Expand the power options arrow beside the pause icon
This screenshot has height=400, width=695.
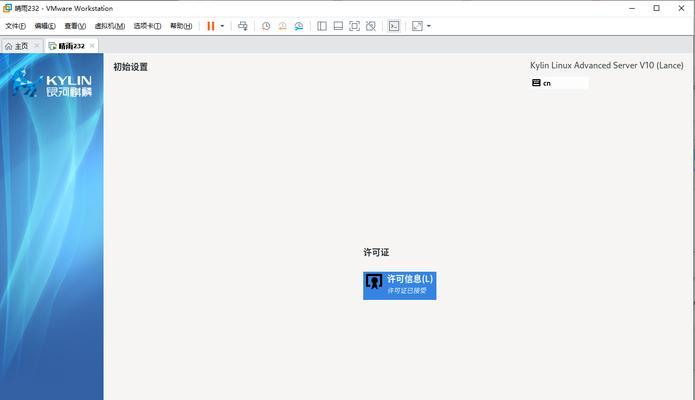coord(223,26)
